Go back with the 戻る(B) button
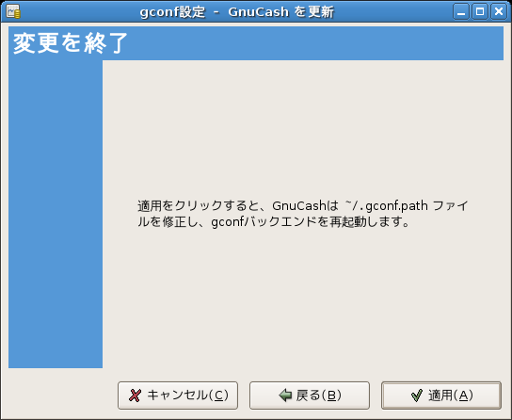Image resolution: width=512 pixels, height=420 pixels. [310, 396]
